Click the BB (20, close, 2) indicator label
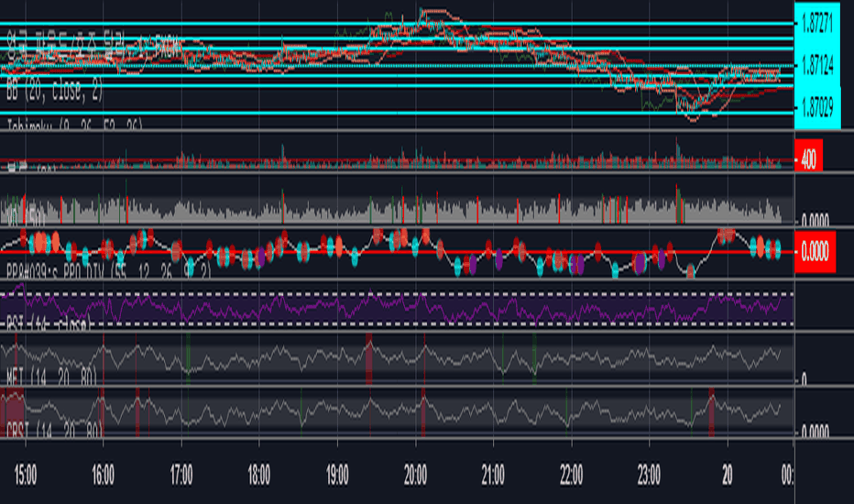Viewport: 854px width, 504px height. [x=54, y=91]
